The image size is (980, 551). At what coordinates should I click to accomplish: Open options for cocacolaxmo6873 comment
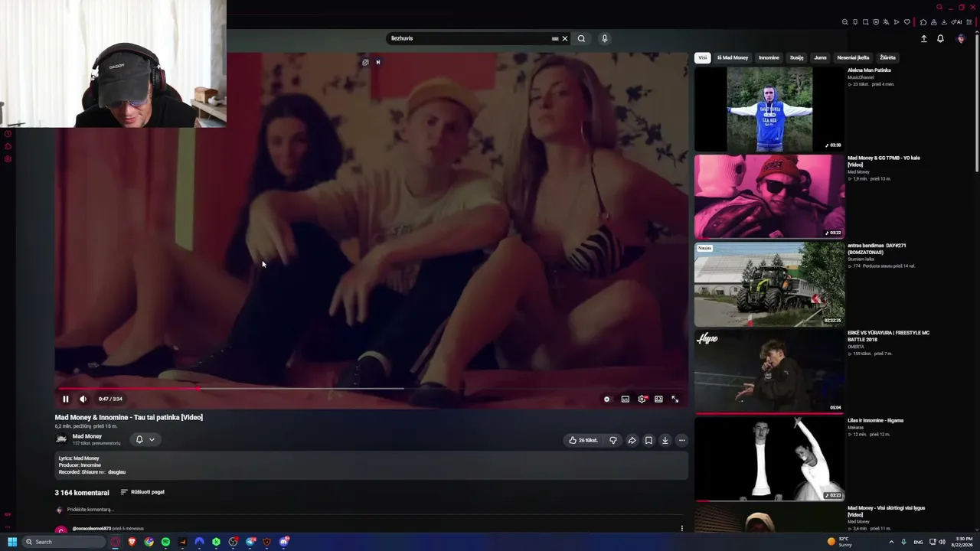[682, 528]
